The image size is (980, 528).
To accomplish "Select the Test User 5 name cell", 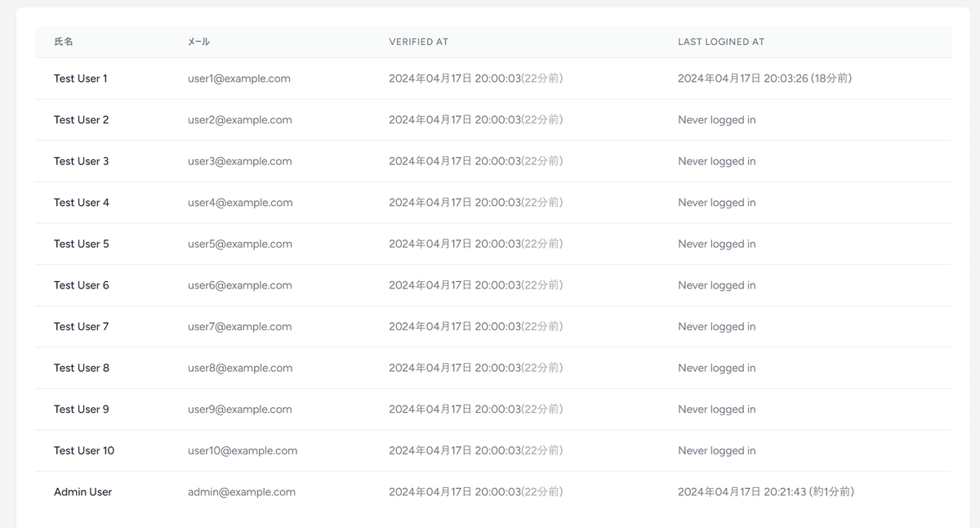I will [x=82, y=244].
